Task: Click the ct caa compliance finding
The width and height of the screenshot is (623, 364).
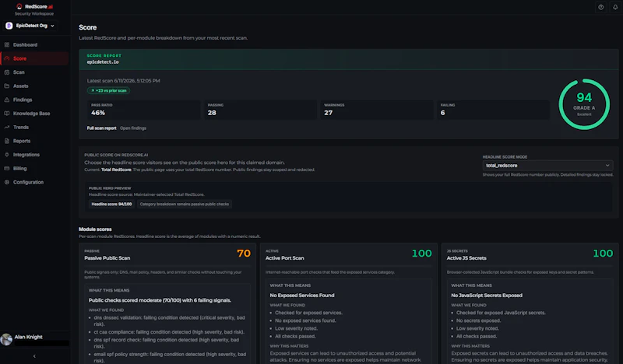Action: click(169, 332)
